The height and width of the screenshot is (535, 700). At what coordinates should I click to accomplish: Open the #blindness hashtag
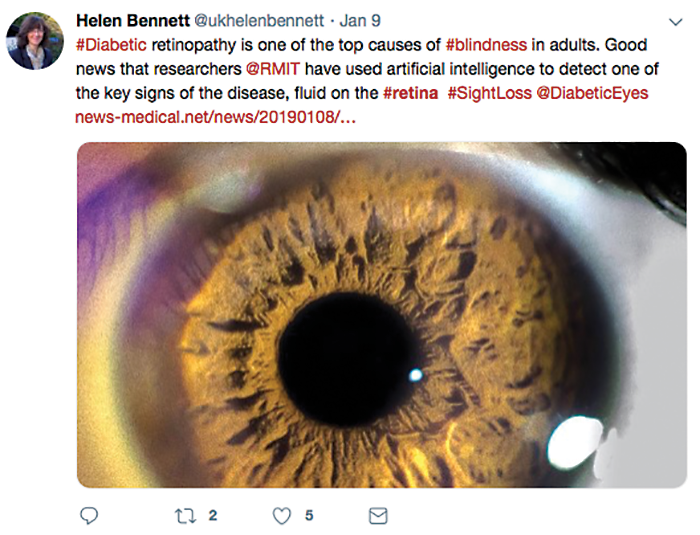pos(486,45)
